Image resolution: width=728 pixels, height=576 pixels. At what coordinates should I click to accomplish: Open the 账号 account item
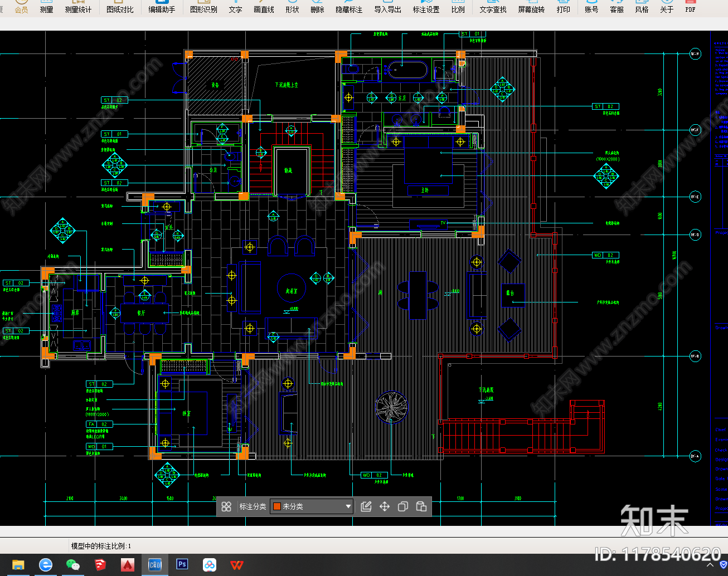(x=591, y=7)
